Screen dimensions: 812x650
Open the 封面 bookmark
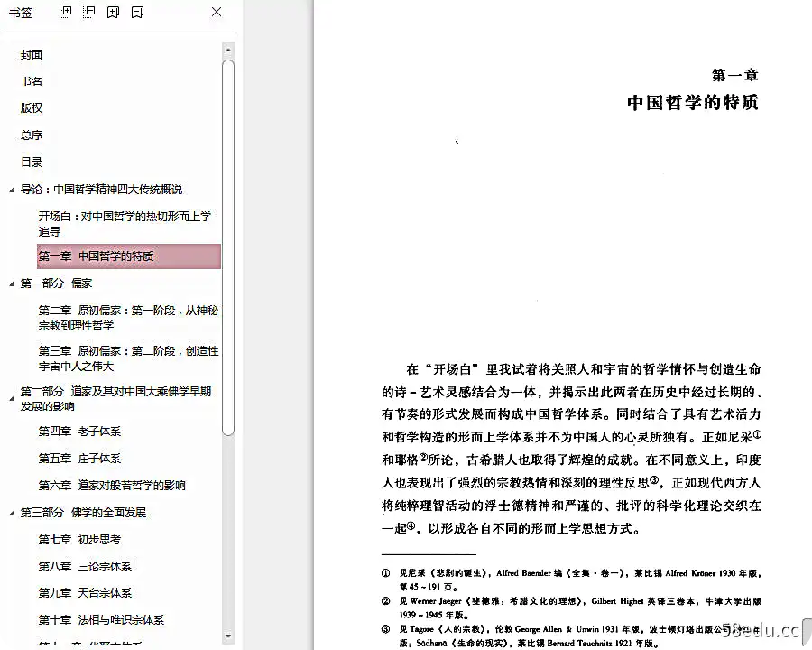pyautogui.click(x=32, y=54)
